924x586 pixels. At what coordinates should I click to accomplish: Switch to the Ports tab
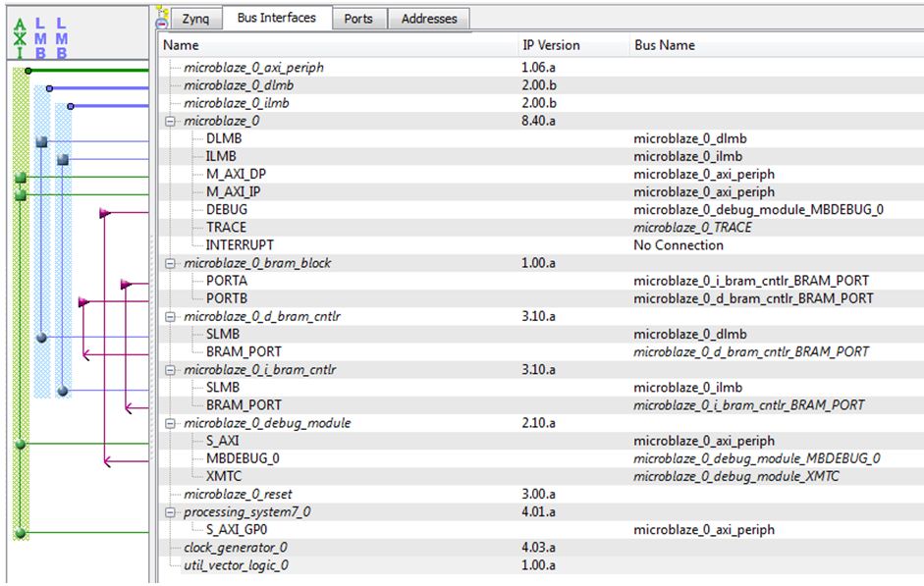(x=358, y=19)
